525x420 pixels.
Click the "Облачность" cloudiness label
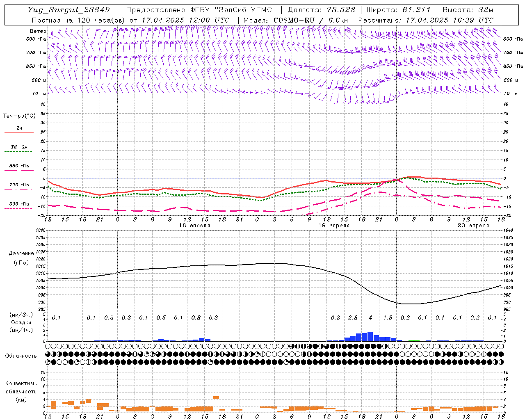[x=21, y=356]
